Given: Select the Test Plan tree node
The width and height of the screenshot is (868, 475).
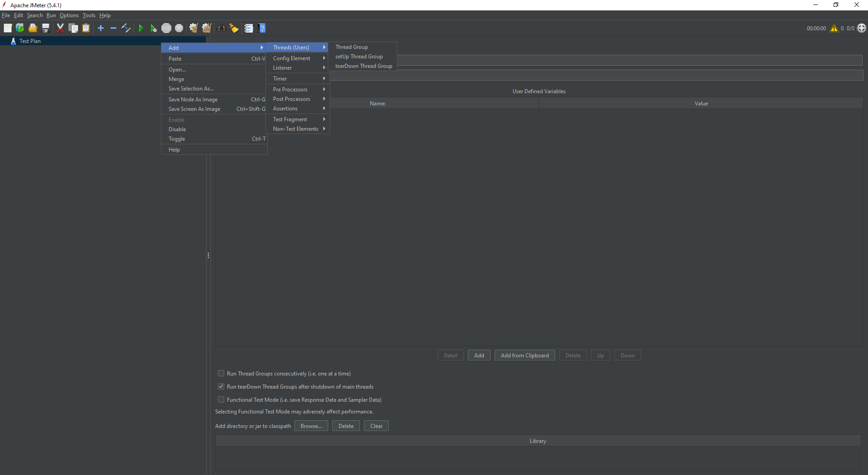Looking at the screenshot, I should pos(30,41).
